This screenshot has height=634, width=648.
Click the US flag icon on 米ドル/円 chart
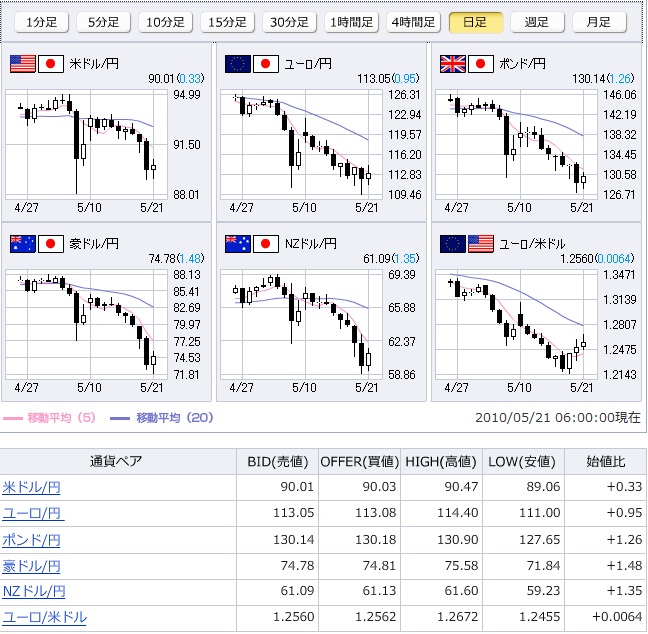pos(22,64)
